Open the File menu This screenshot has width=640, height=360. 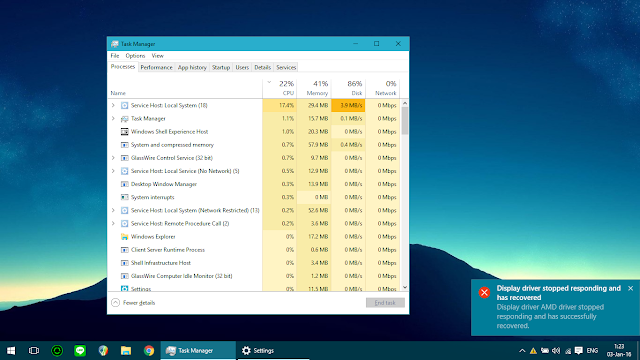point(115,56)
